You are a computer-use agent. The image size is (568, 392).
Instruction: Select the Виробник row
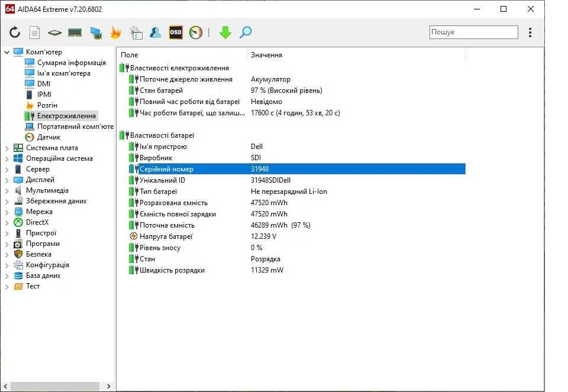click(x=292, y=158)
